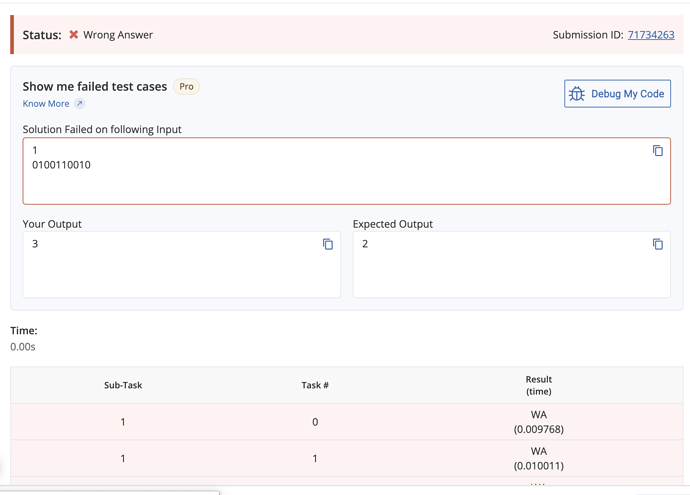This screenshot has height=495, width=690.
Task: Copy Expected Output value
Action: click(657, 244)
